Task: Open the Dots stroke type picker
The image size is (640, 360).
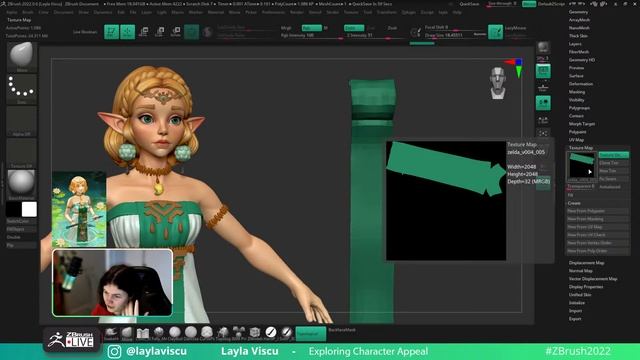Action: click(x=22, y=89)
